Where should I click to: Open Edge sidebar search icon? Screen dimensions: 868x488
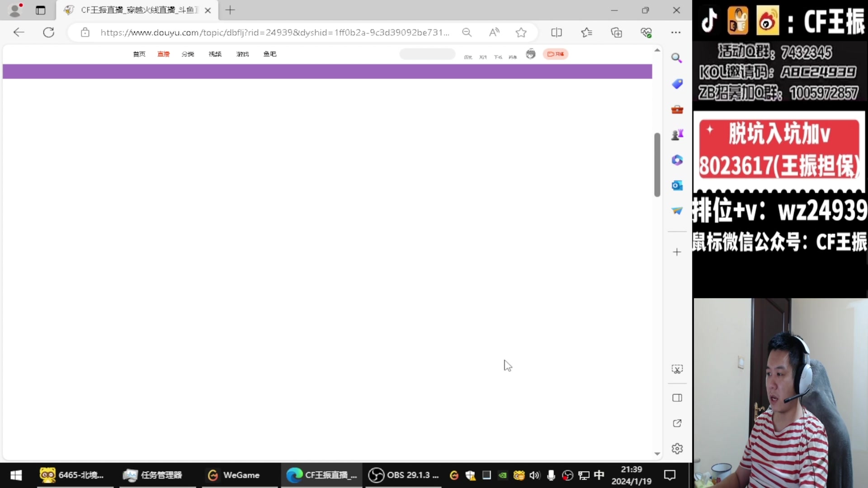click(677, 58)
